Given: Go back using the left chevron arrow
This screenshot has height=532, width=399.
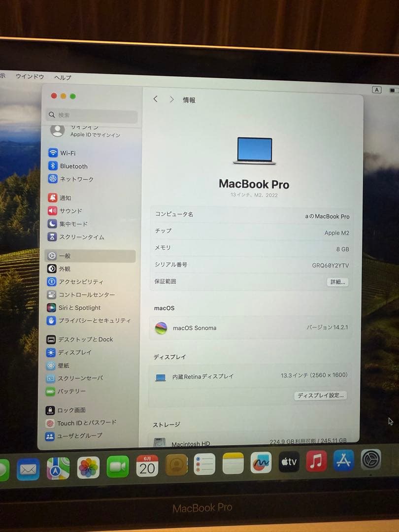Looking at the screenshot, I should [x=155, y=99].
